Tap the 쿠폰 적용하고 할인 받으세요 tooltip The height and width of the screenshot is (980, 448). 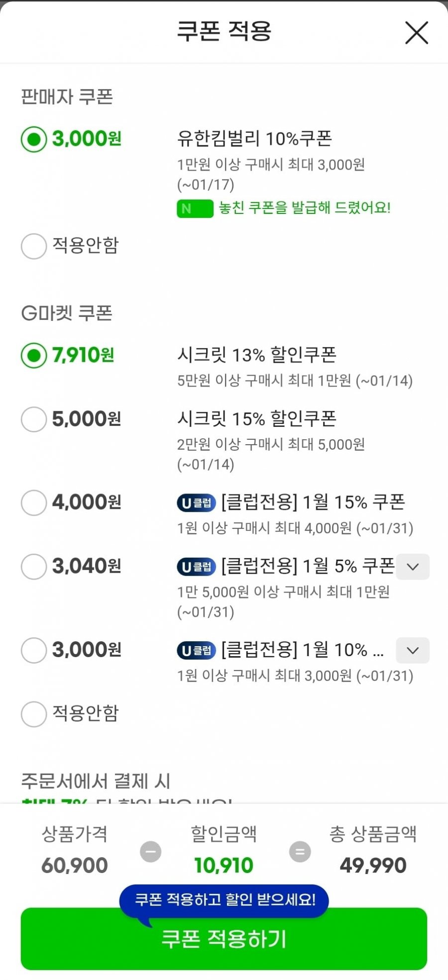(x=224, y=900)
